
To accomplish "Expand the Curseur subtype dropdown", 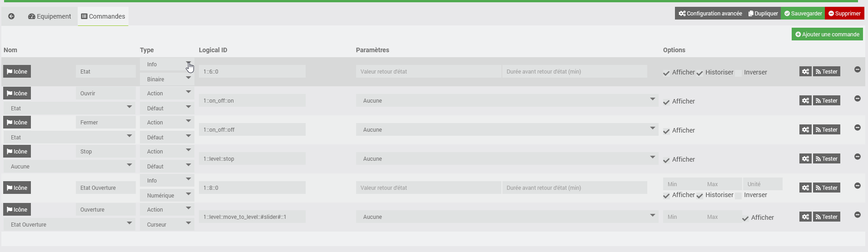I will 167,224.
